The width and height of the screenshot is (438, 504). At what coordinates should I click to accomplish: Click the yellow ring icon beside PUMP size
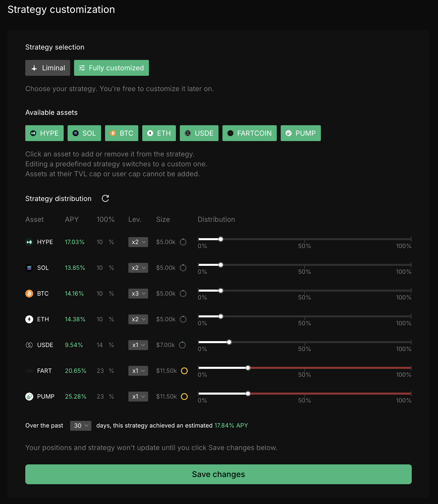point(184,397)
